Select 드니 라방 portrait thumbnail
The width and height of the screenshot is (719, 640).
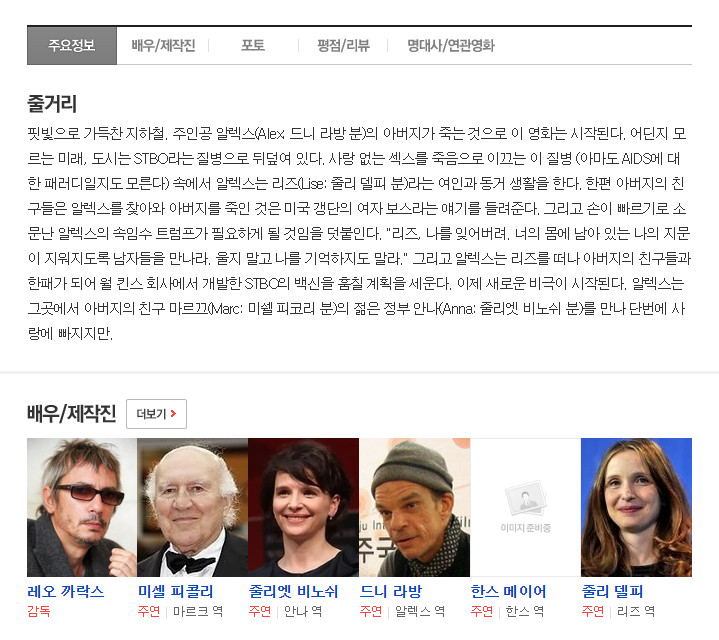point(414,507)
